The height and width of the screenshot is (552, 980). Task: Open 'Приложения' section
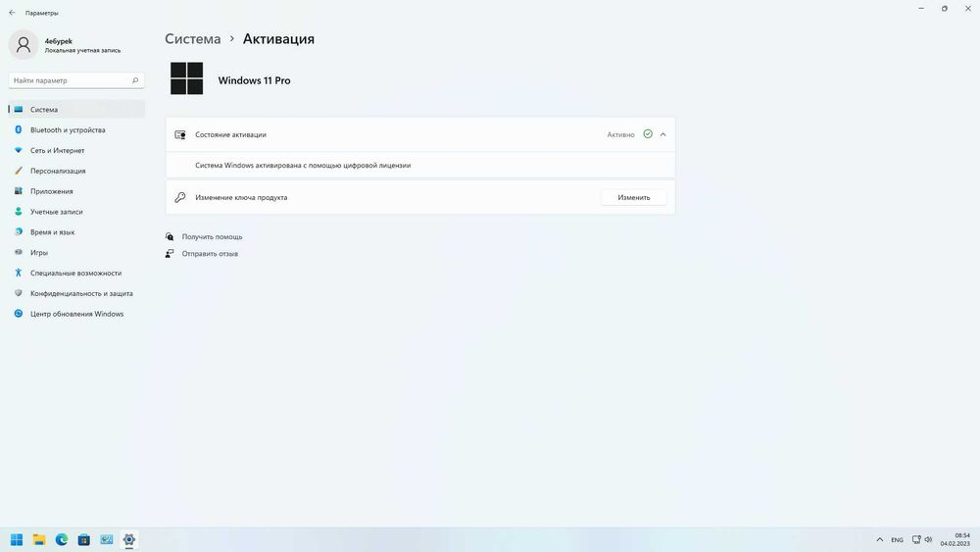click(x=76, y=191)
